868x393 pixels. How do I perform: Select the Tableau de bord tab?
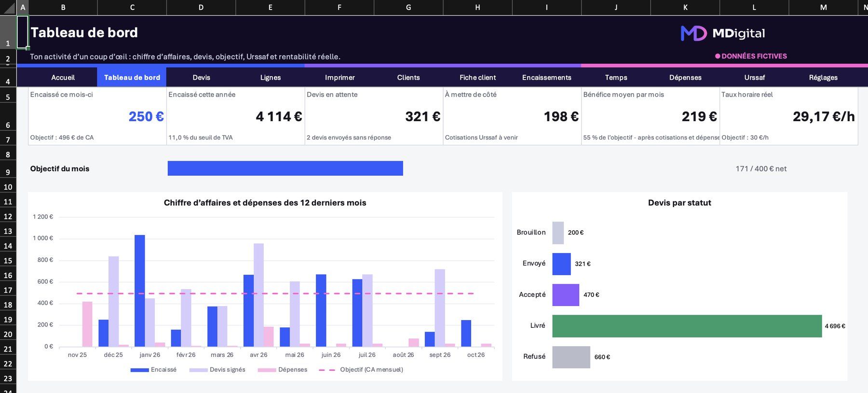[132, 77]
